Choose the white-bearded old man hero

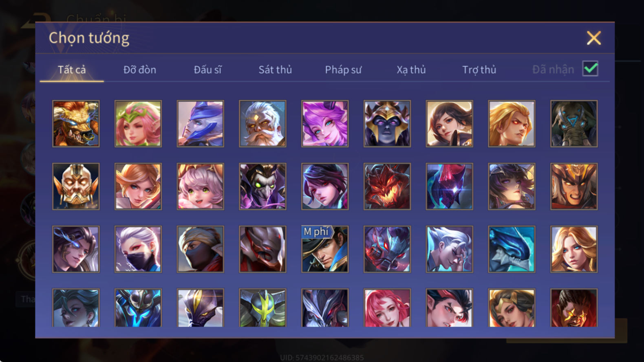(x=262, y=123)
